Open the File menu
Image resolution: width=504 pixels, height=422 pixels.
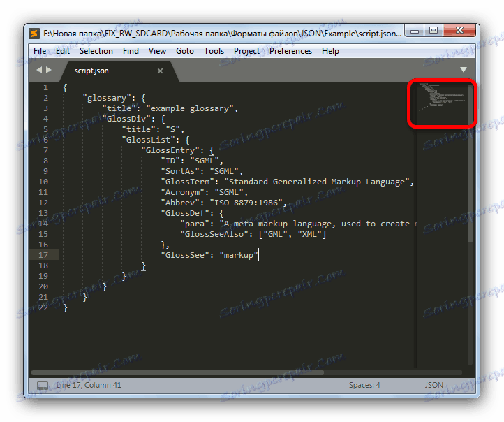(x=40, y=51)
